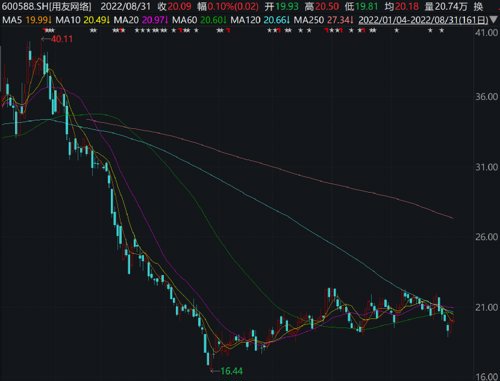Click the 2022/08/31 date in header
The image size is (500, 381).
[126, 6]
